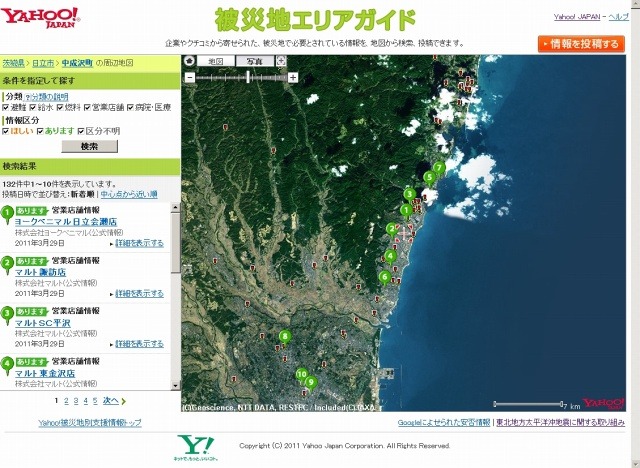Toggle the 燃料 category checkbox
The height and width of the screenshot is (468, 640).
click(x=60, y=108)
